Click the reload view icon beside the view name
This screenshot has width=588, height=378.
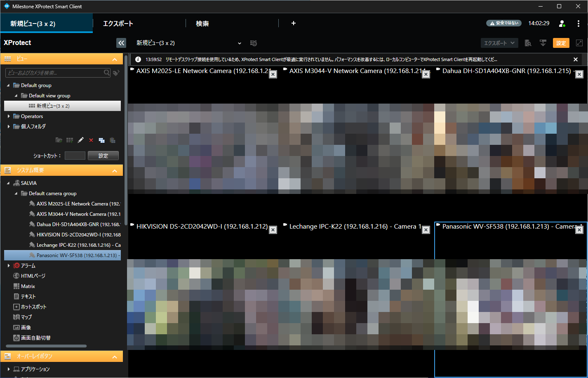point(254,43)
